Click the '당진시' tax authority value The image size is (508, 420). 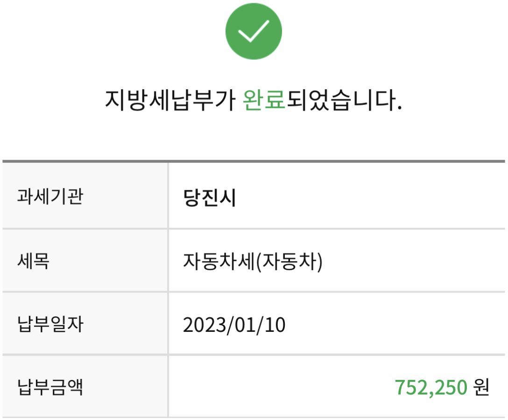[x=210, y=198]
